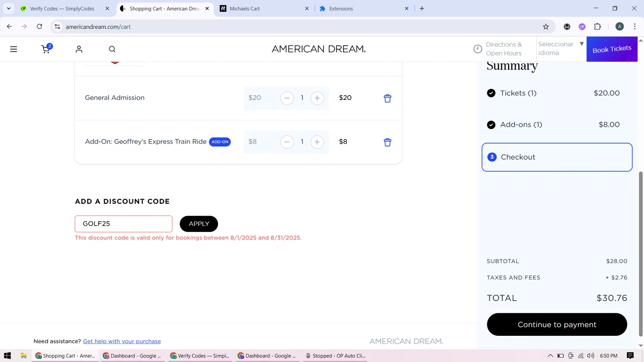
Task: Apply the discount code
Action: click(x=199, y=224)
